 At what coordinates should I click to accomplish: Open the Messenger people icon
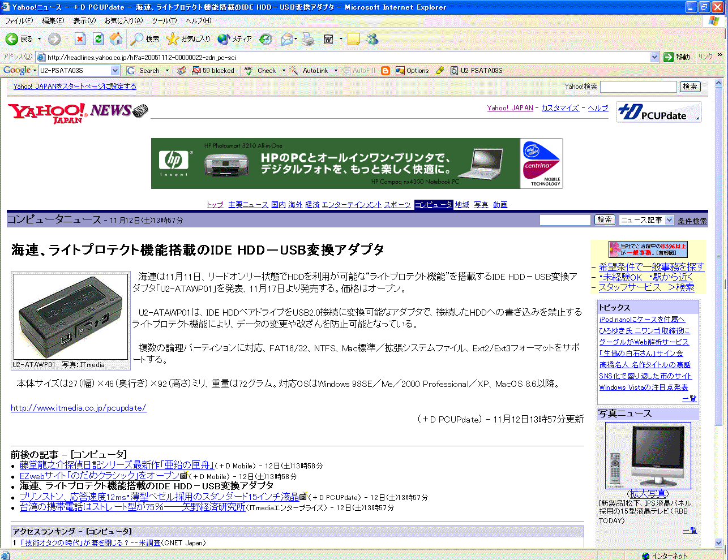372,39
